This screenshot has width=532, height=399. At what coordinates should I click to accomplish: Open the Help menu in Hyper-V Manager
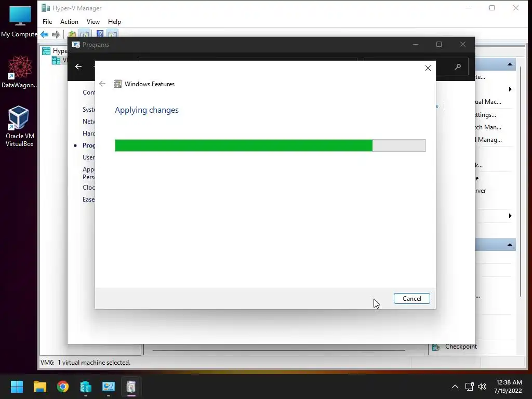[114, 22]
